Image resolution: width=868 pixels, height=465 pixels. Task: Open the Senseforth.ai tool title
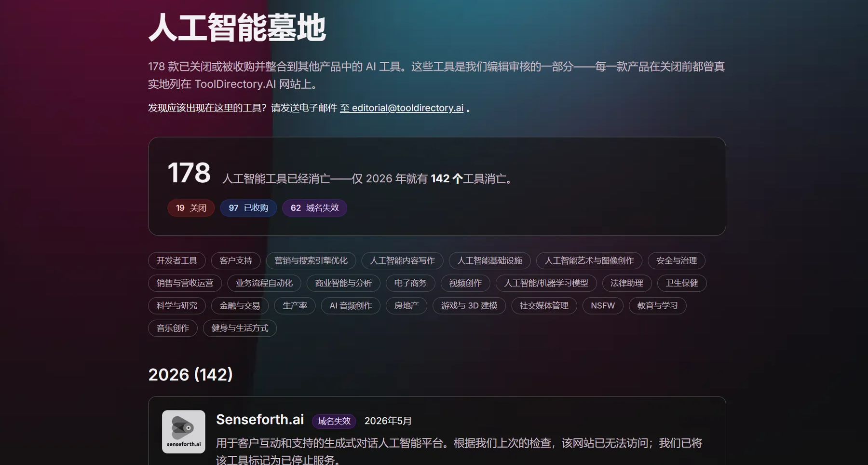260,420
